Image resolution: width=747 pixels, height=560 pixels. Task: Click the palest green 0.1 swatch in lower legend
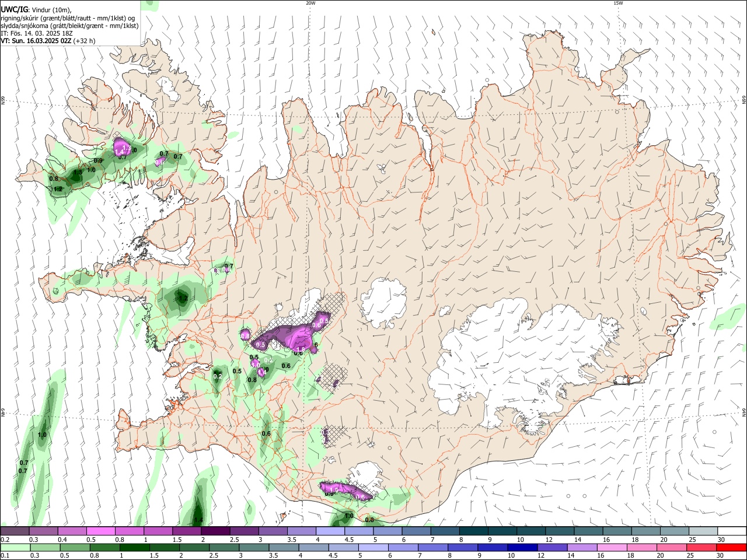15,547
